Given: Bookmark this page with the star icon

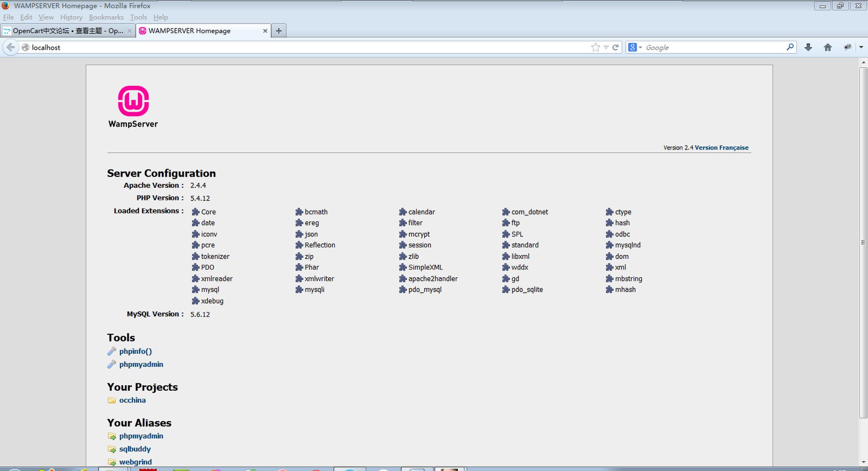Looking at the screenshot, I should [595, 47].
